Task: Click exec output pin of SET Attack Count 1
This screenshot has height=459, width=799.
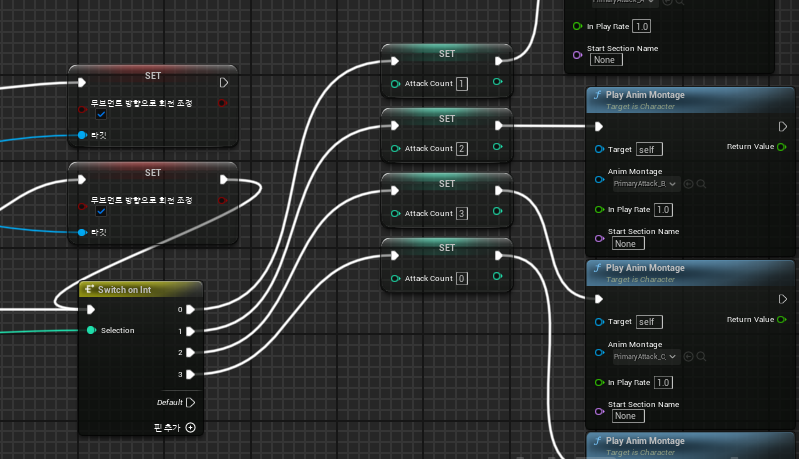Action: [x=498, y=61]
